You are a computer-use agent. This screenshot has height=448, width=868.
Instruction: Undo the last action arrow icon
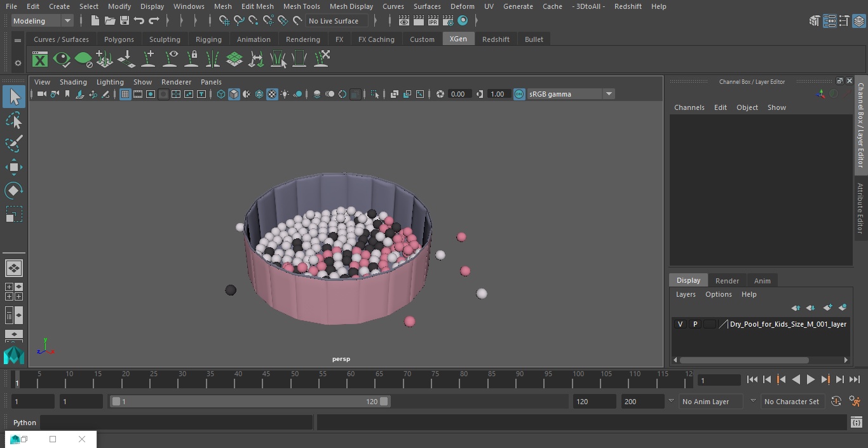139,21
